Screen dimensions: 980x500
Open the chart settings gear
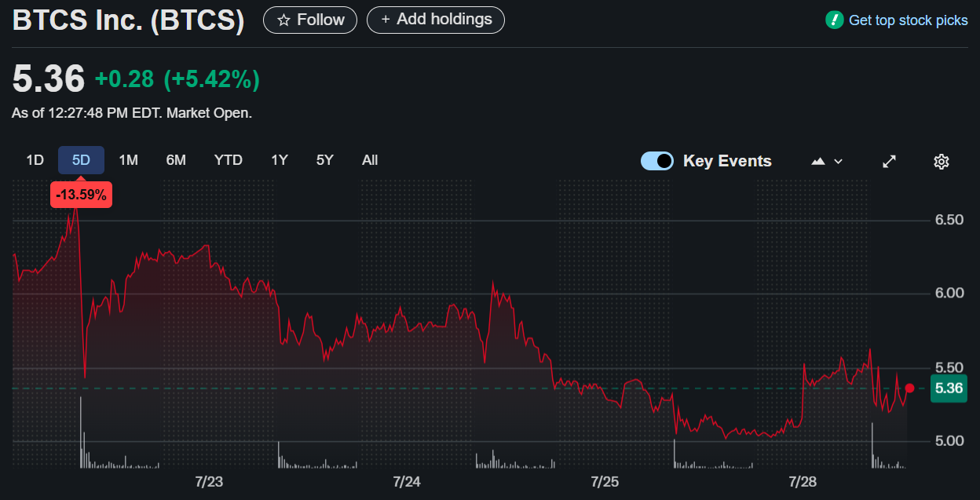tap(942, 161)
